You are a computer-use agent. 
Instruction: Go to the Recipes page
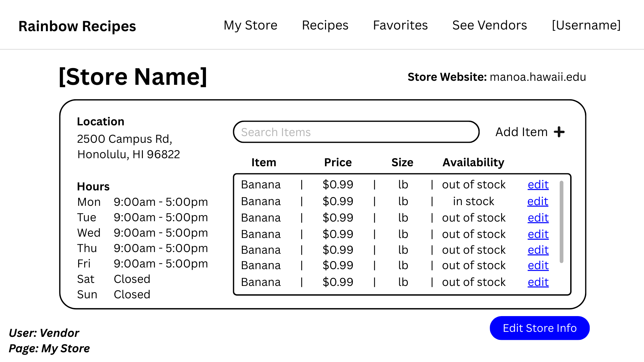(325, 25)
